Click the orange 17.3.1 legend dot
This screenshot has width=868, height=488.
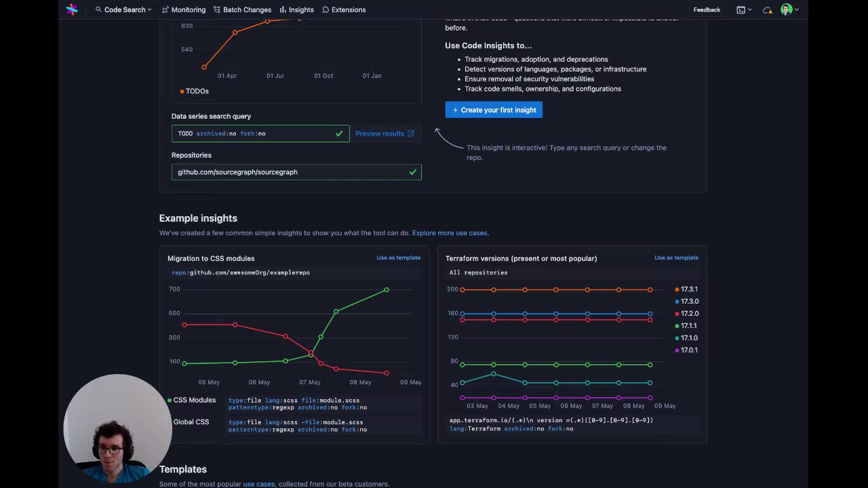click(677, 289)
